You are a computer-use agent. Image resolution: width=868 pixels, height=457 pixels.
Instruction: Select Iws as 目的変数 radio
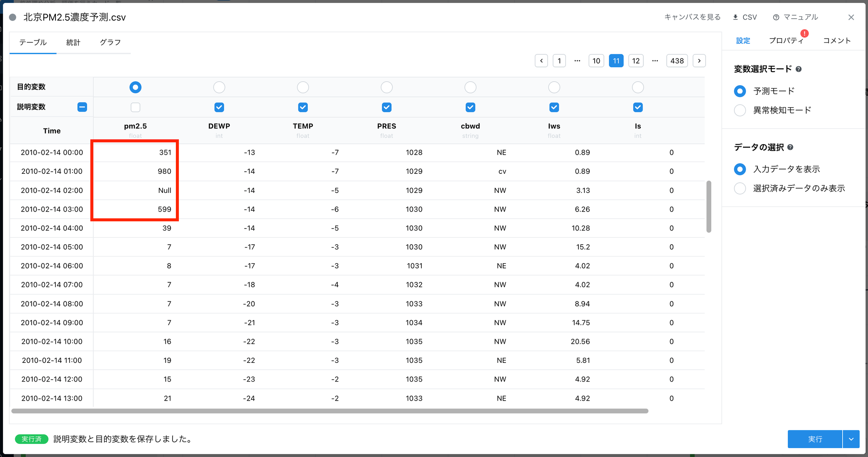click(x=554, y=87)
